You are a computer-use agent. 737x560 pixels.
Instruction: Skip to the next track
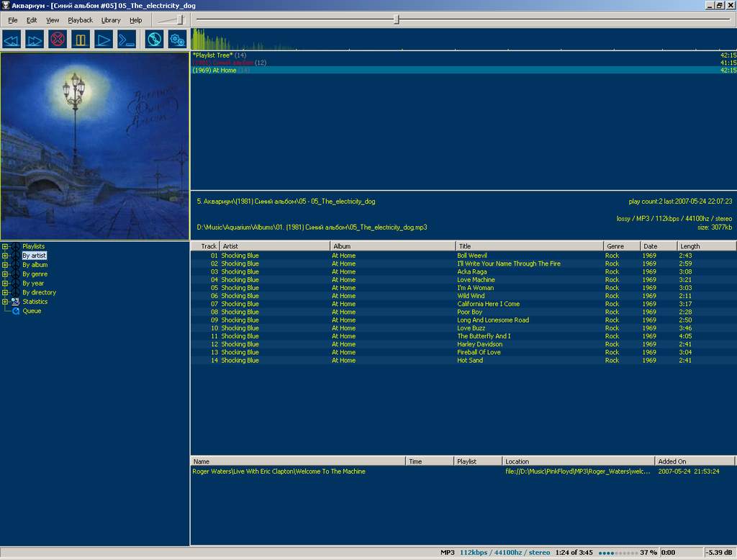point(35,39)
